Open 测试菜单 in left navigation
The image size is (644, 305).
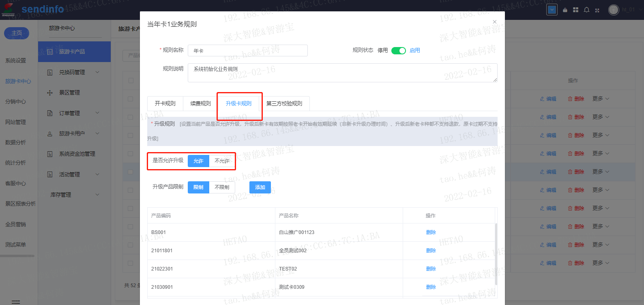(x=15, y=245)
